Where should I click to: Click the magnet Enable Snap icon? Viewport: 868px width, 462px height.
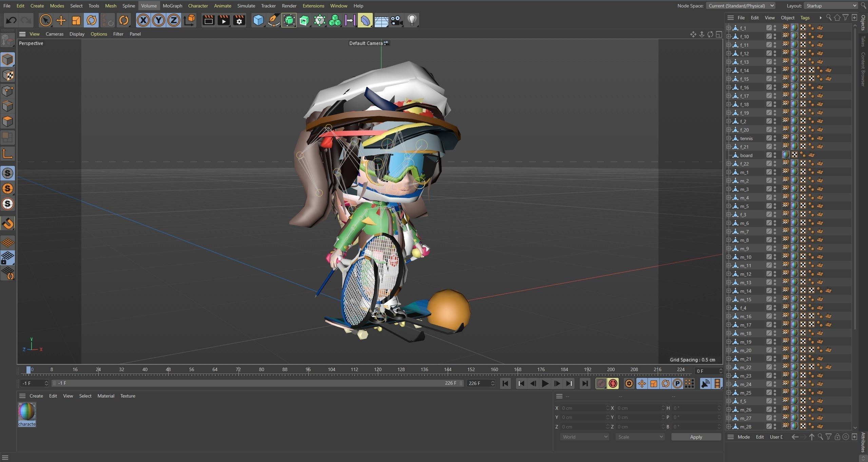click(x=8, y=223)
